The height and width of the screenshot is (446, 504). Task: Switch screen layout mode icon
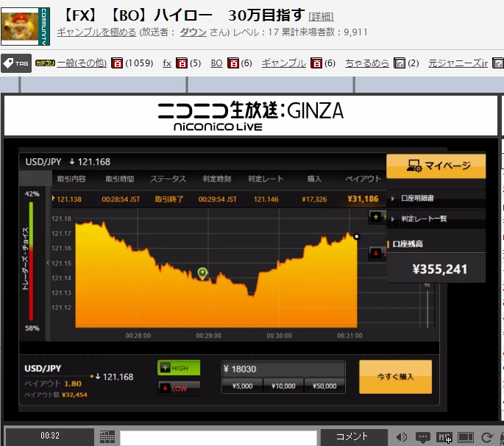pyautogui.click(x=466, y=437)
